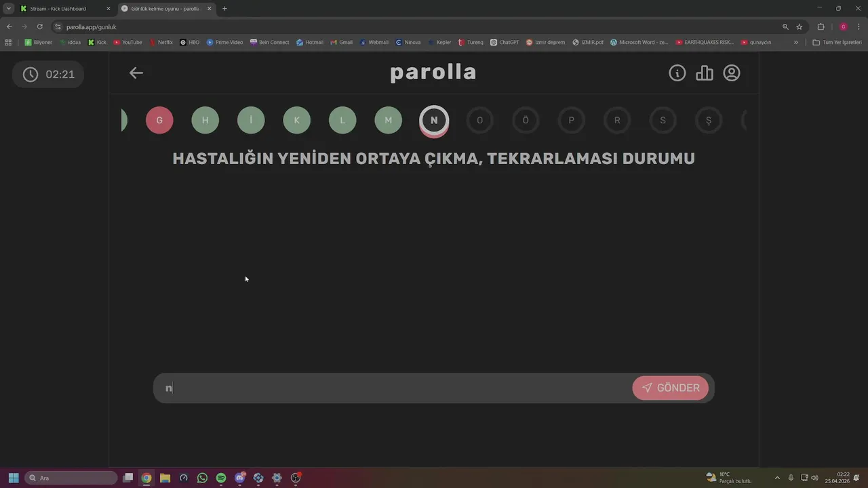
Task: Select the R letter circle
Action: [617, 121]
